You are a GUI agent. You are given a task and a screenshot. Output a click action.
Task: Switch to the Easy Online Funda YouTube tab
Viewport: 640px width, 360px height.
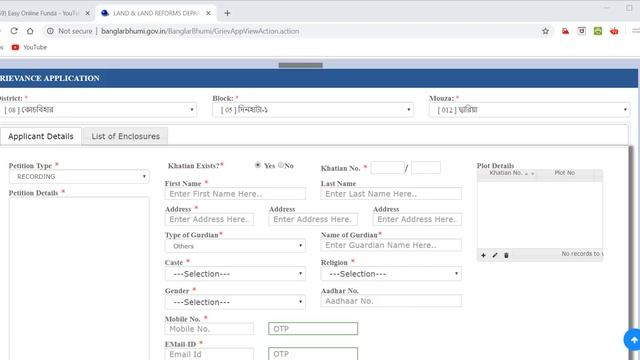coord(41,13)
